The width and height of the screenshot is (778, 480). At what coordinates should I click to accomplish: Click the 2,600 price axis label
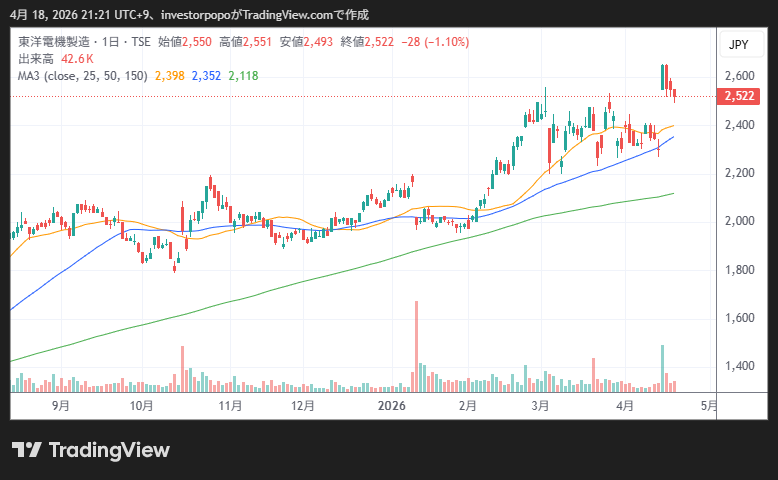(x=740, y=76)
